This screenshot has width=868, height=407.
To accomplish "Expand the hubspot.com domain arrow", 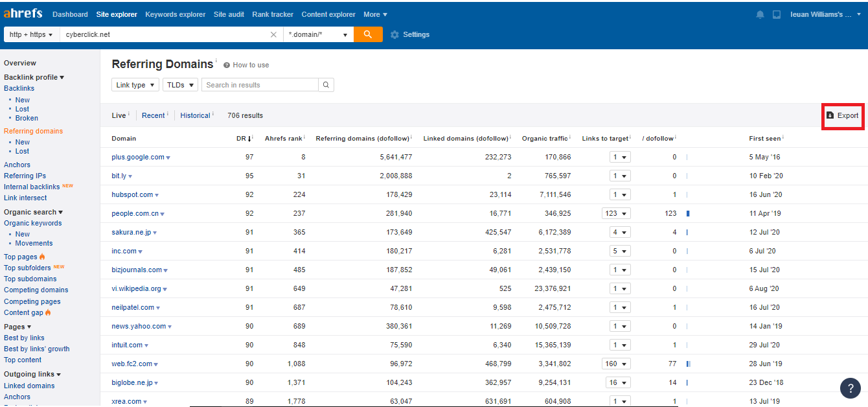I will 157,195.
